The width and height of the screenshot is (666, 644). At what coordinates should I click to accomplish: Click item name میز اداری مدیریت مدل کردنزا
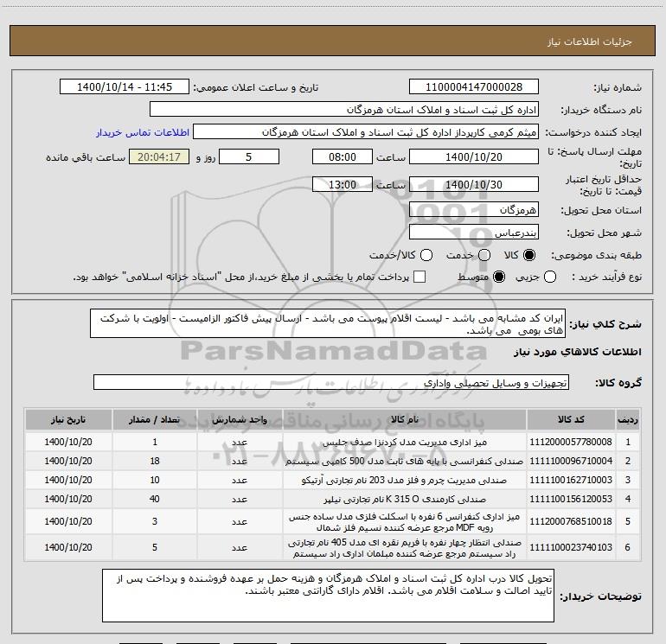point(405,443)
